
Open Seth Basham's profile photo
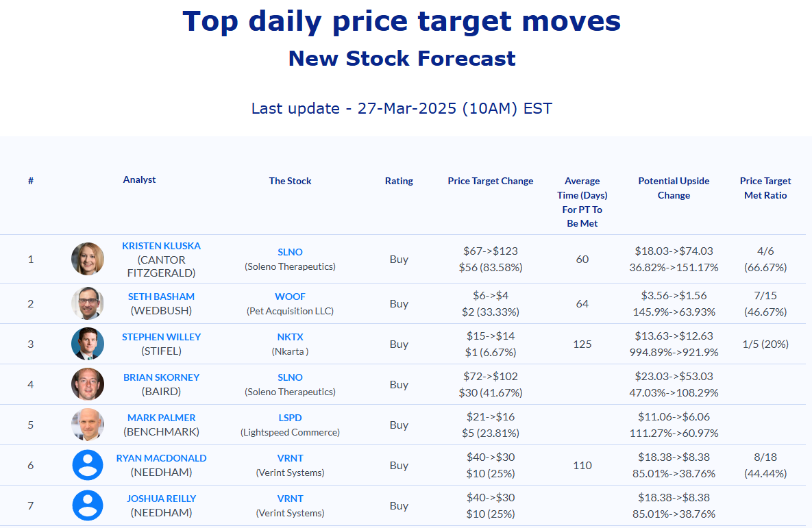click(x=88, y=303)
